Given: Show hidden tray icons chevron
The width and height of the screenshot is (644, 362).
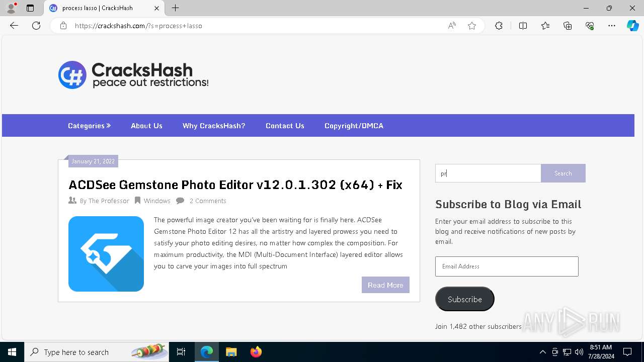Looking at the screenshot, I should [x=542, y=352].
